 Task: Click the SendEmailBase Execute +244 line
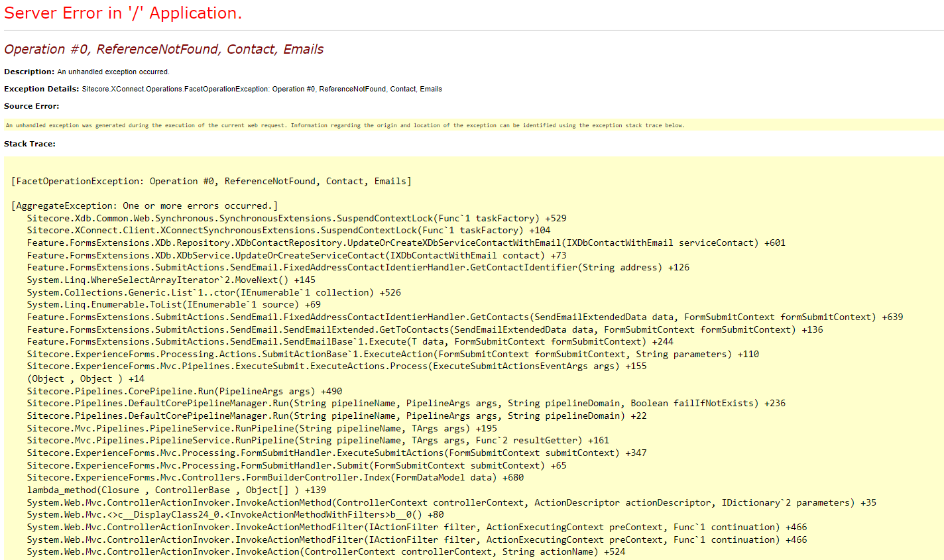point(350,341)
